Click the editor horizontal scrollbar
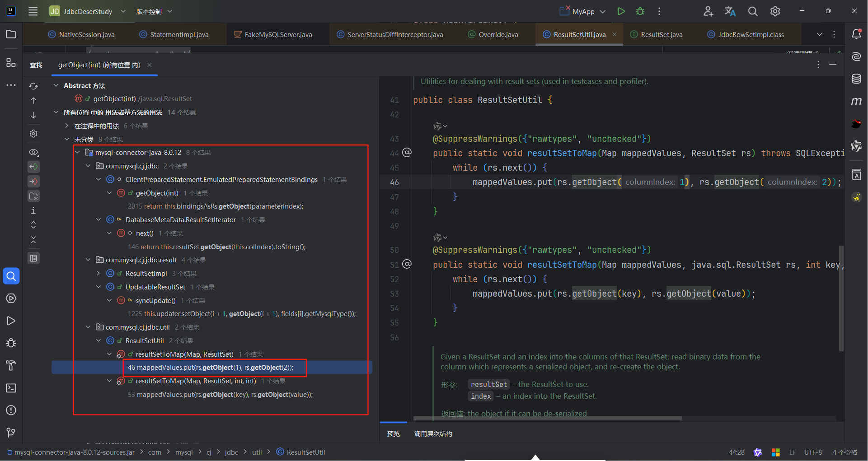The height and width of the screenshot is (461, 868). tap(547, 418)
